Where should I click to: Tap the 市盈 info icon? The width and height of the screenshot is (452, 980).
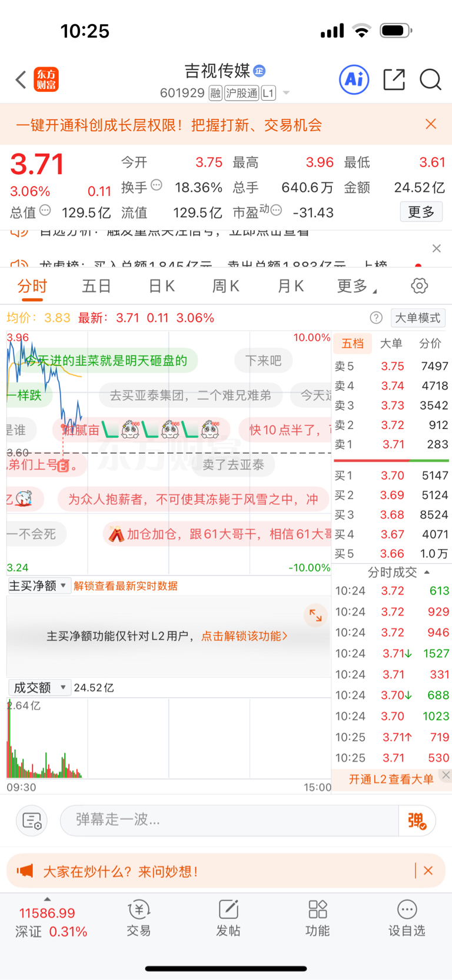[276, 210]
